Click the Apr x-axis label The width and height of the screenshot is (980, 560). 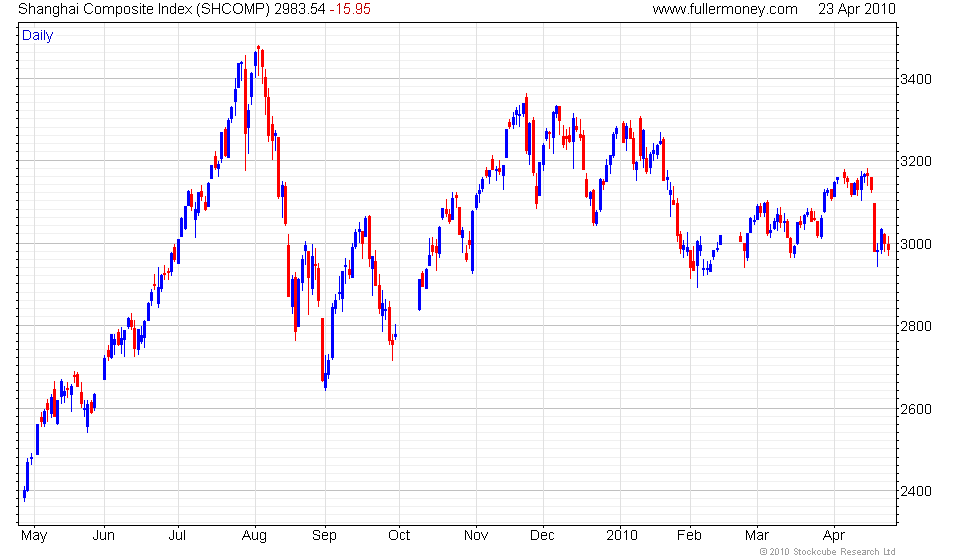click(x=834, y=536)
